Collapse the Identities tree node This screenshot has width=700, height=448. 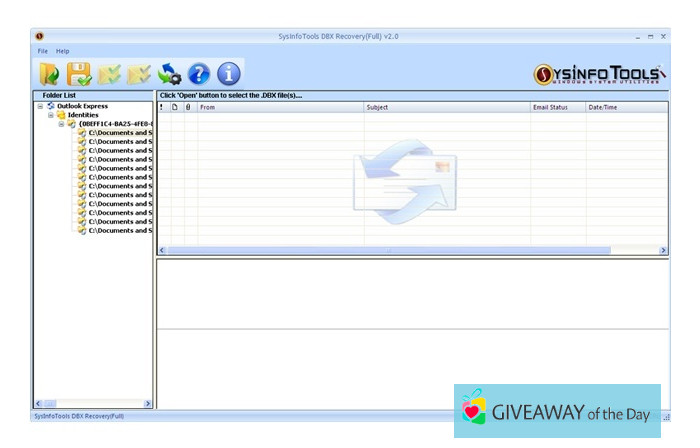pos(51,115)
